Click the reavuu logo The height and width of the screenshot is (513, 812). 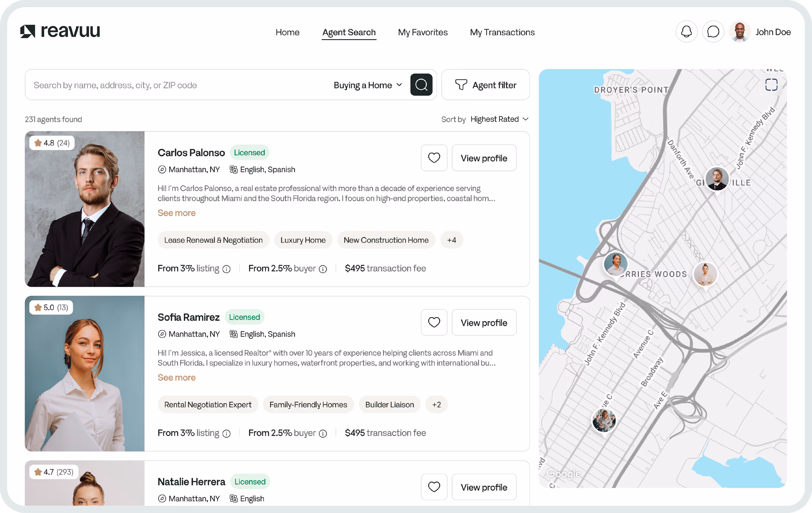pyautogui.click(x=60, y=32)
